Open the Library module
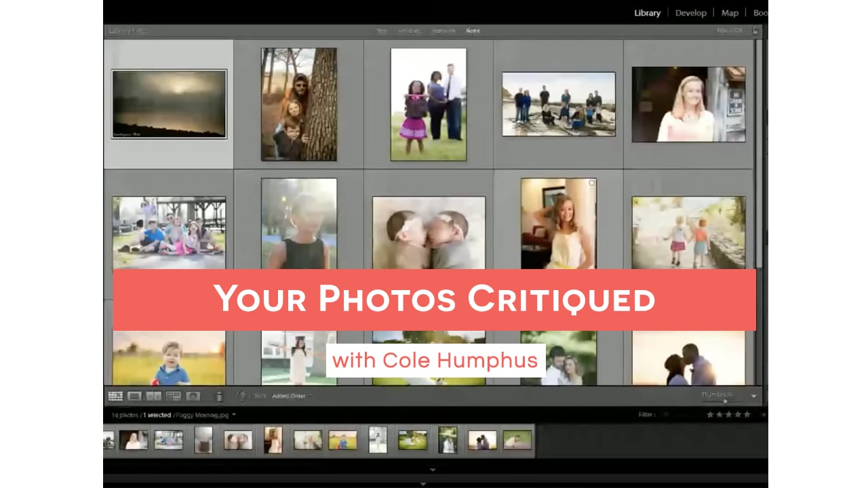This screenshot has width=868, height=488. [x=647, y=13]
